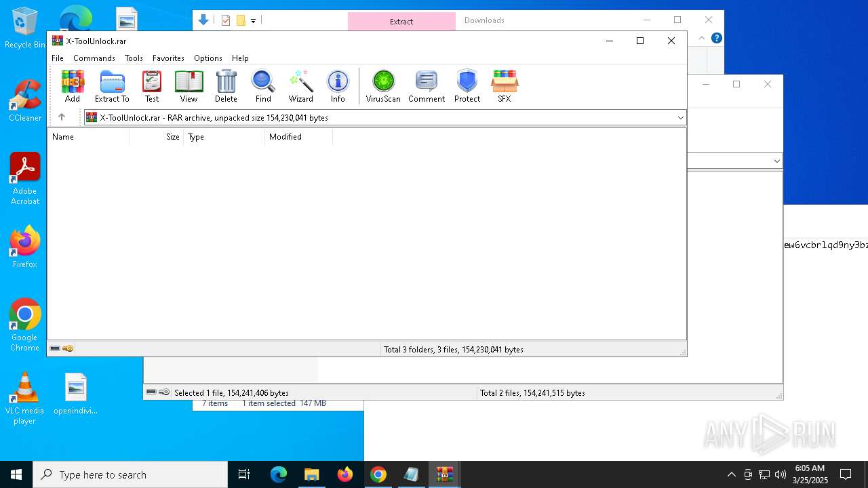868x488 pixels.
Task: Select Firefox desktop shortcut
Action: 25,247
